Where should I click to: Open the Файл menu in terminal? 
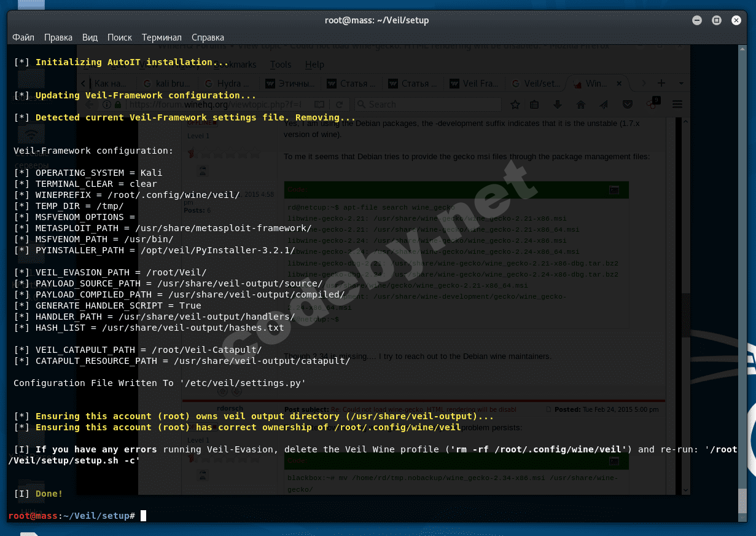[x=23, y=37]
